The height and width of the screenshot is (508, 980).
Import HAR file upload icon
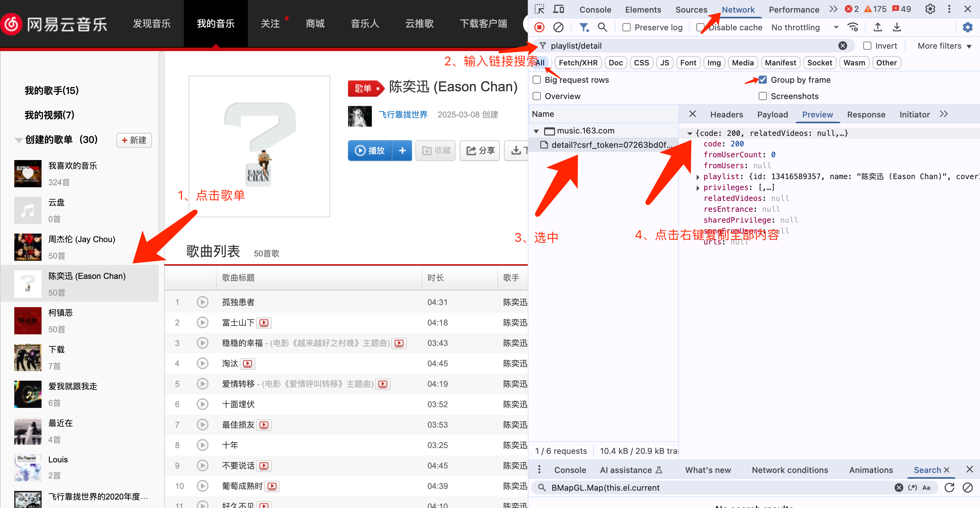pos(878,27)
